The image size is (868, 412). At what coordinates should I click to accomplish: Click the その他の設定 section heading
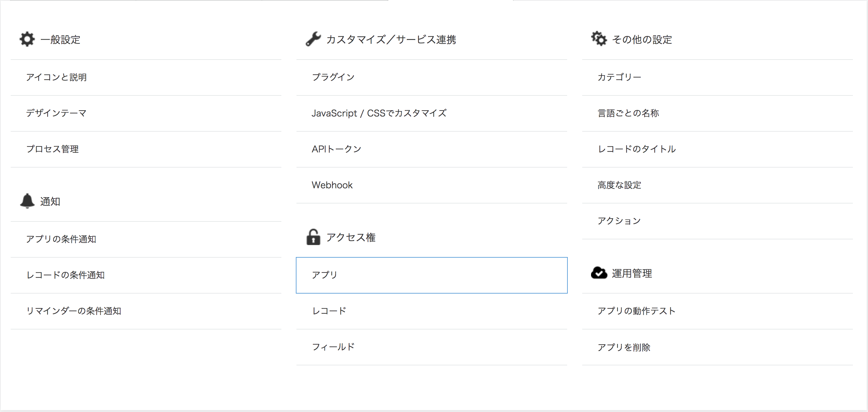point(642,40)
